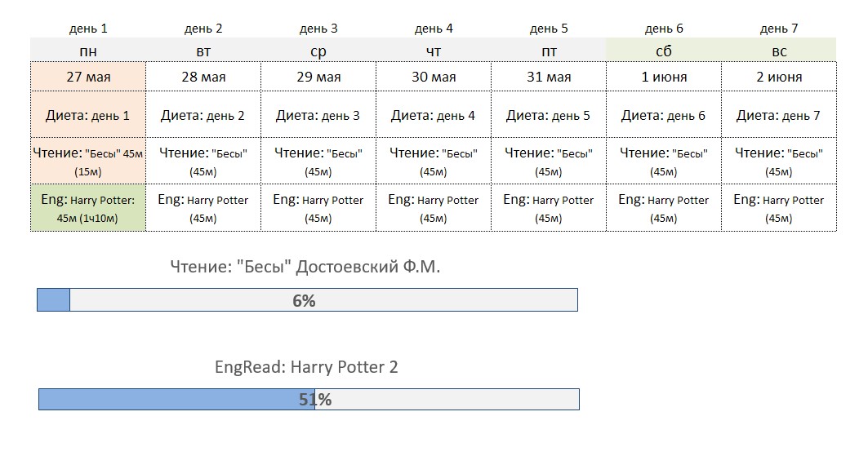The height and width of the screenshot is (456, 868).
Task: Select the 27 мая date cell
Action: point(88,77)
